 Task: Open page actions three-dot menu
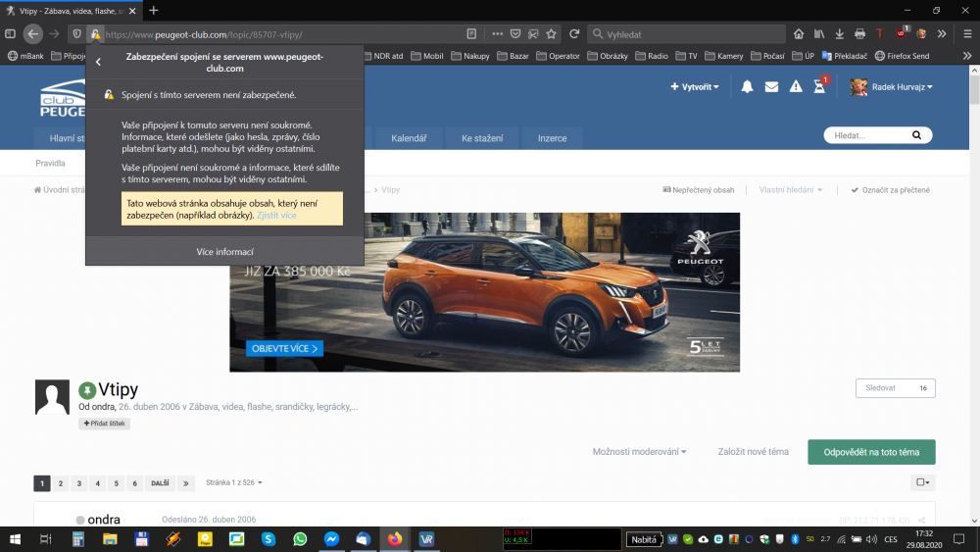(x=497, y=34)
